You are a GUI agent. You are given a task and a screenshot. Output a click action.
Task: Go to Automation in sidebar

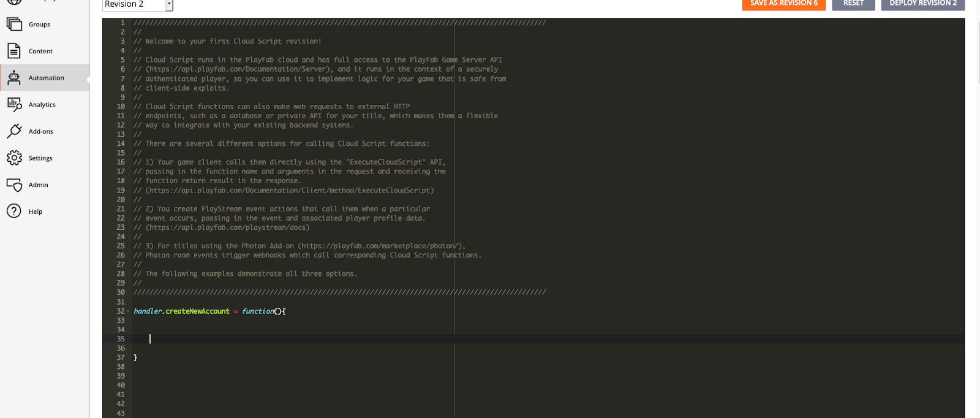tap(46, 78)
